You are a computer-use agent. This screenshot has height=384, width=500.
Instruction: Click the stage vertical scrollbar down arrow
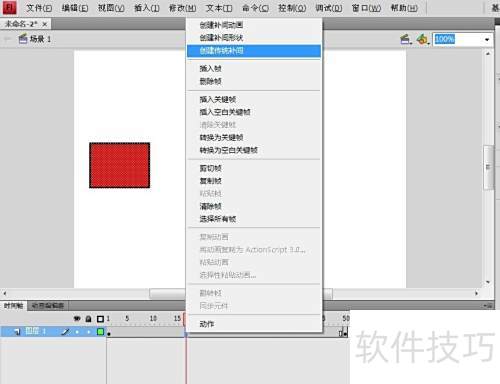[x=488, y=282]
